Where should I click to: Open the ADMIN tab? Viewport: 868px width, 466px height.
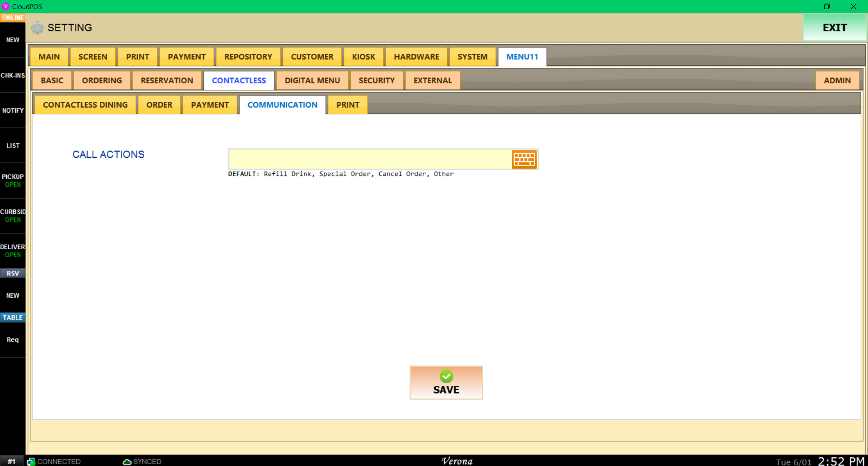click(x=837, y=81)
